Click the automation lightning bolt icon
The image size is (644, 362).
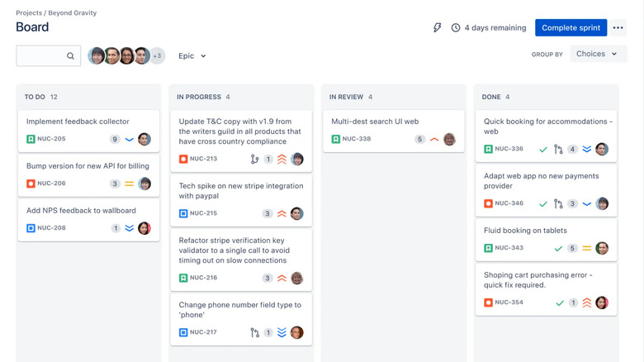(x=438, y=27)
